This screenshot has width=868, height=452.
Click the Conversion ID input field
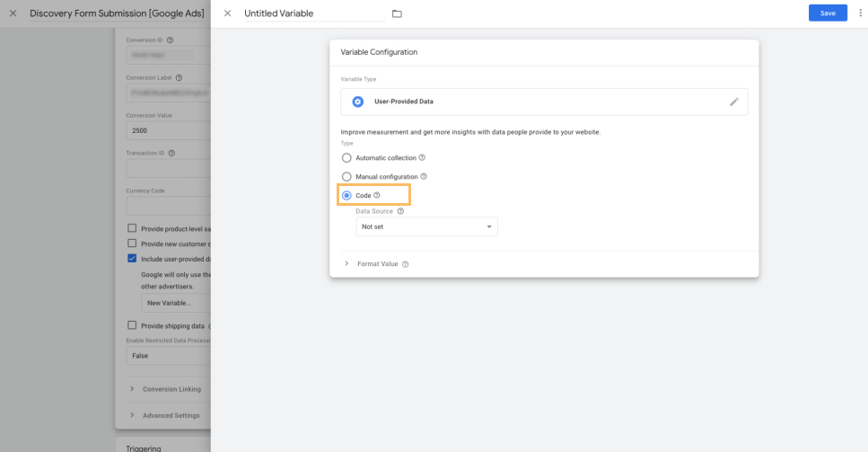pyautogui.click(x=168, y=56)
